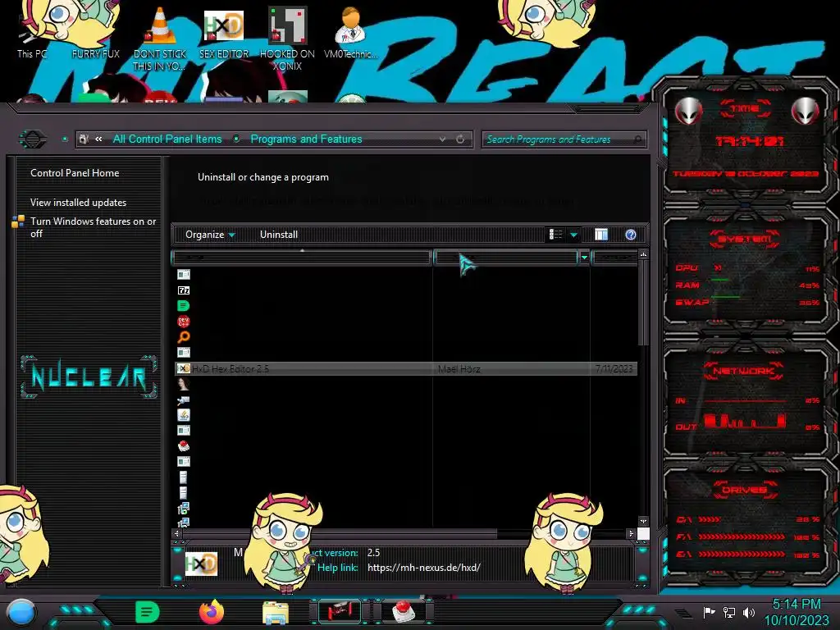The image size is (840, 630).
Task: Select the orange magnifier program entry
Action: [183, 337]
